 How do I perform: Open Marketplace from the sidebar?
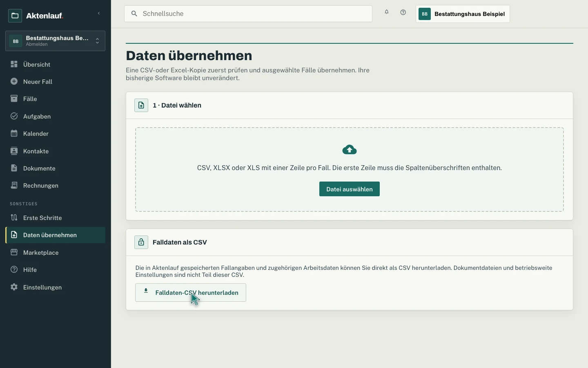tap(55, 252)
